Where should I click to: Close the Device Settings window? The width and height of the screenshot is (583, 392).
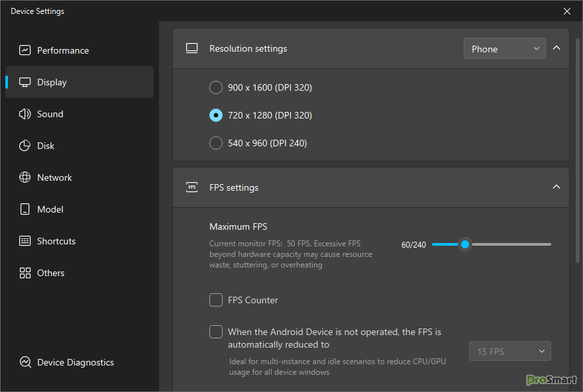(567, 11)
